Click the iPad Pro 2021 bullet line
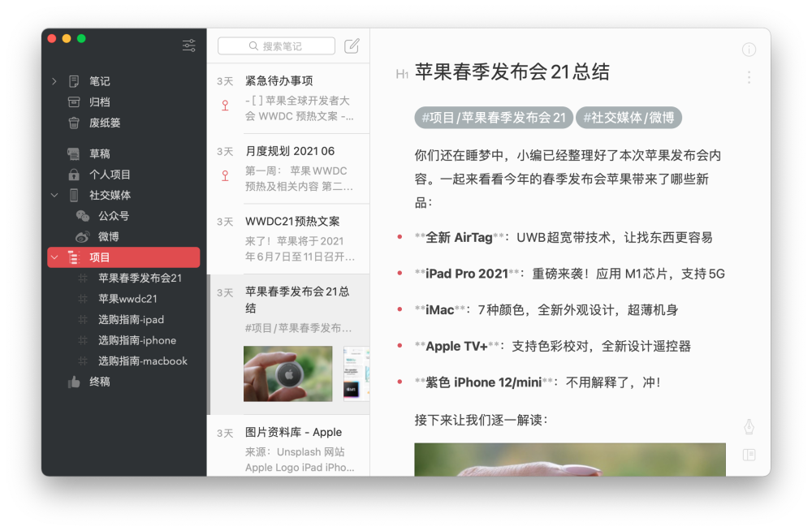812x531 pixels. (x=570, y=274)
